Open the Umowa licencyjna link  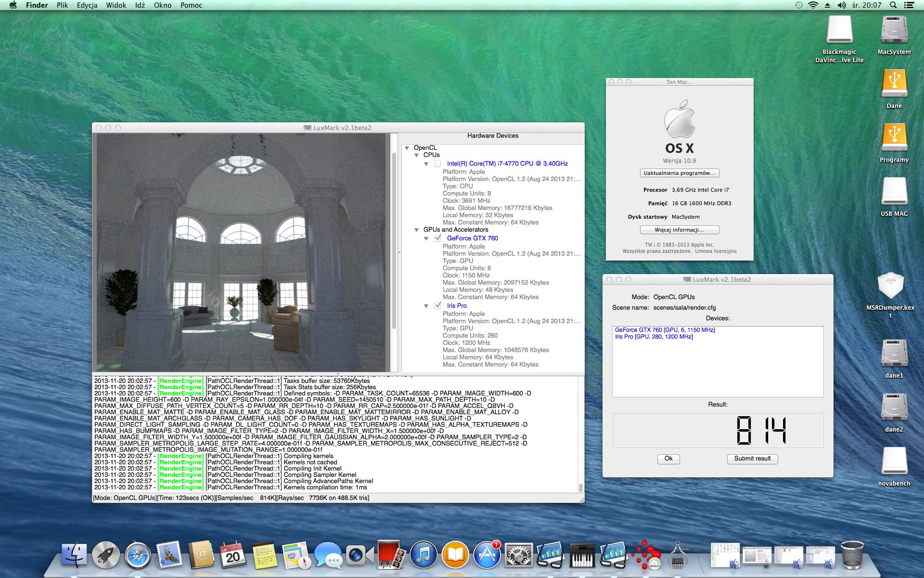pos(716,251)
